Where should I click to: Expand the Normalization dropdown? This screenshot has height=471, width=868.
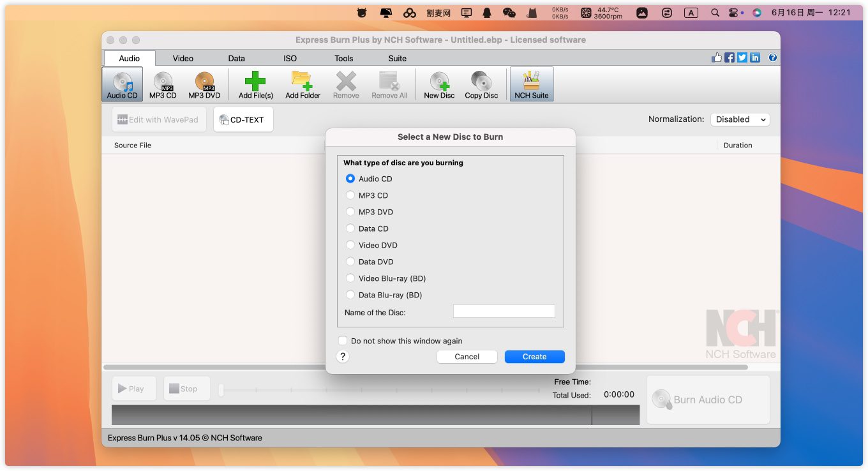click(x=740, y=119)
